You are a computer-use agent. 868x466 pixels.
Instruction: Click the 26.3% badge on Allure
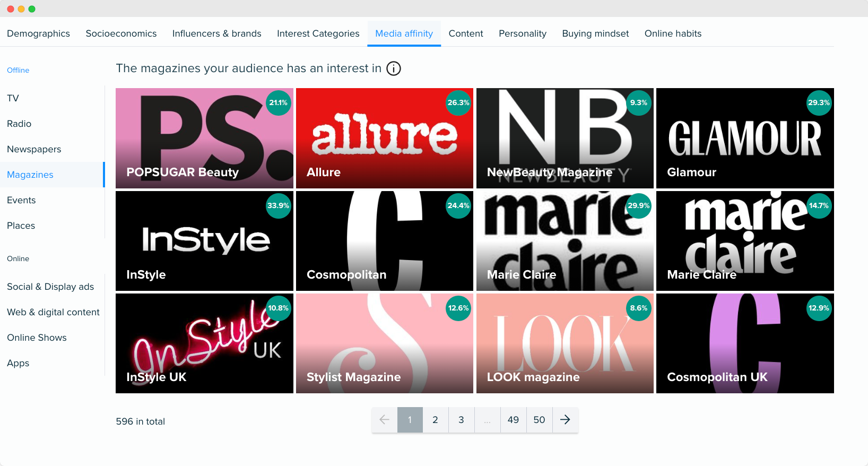[x=458, y=103]
